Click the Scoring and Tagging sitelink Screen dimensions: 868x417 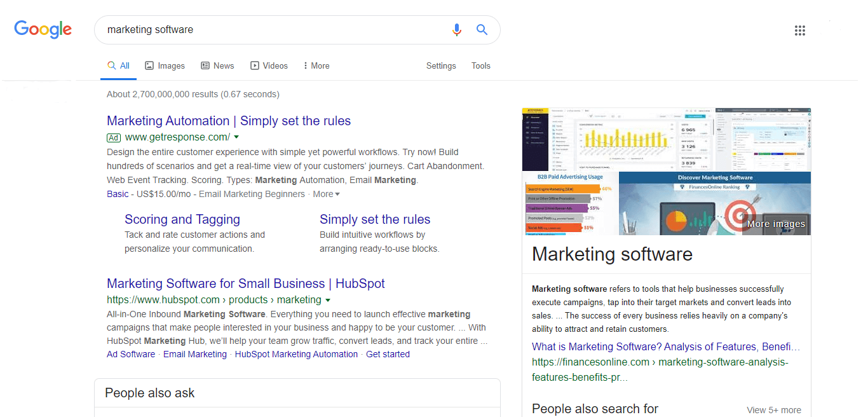coord(182,219)
